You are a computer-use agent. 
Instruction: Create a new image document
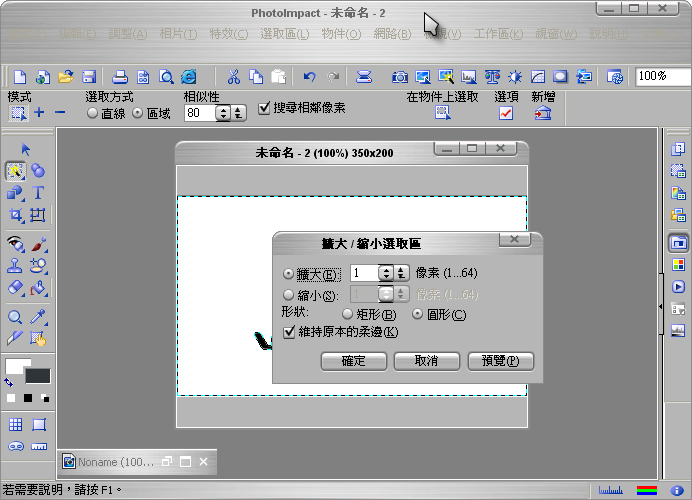20,77
